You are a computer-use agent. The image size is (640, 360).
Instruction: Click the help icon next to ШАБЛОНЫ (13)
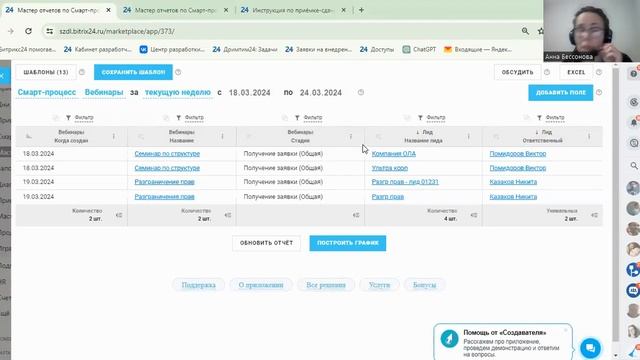point(82,72)
